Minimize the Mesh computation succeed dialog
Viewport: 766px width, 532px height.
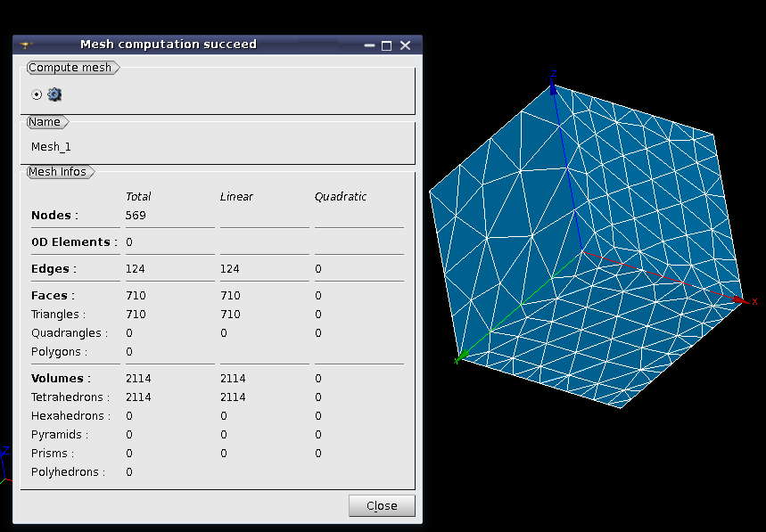[x=369, y=45]
